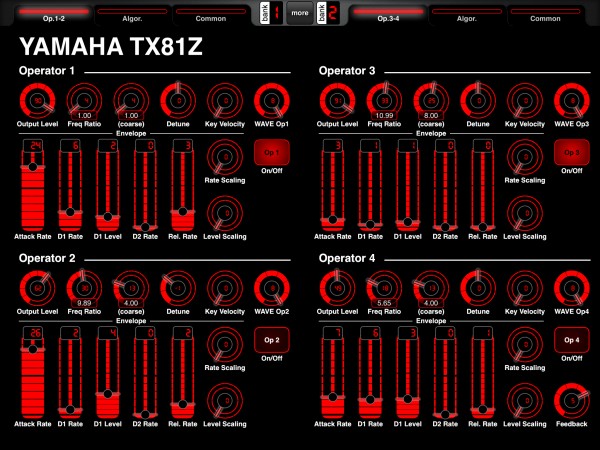Click Operator 4 Detune knob
Screen dimensions: 600x450
(x=478, y=289)
